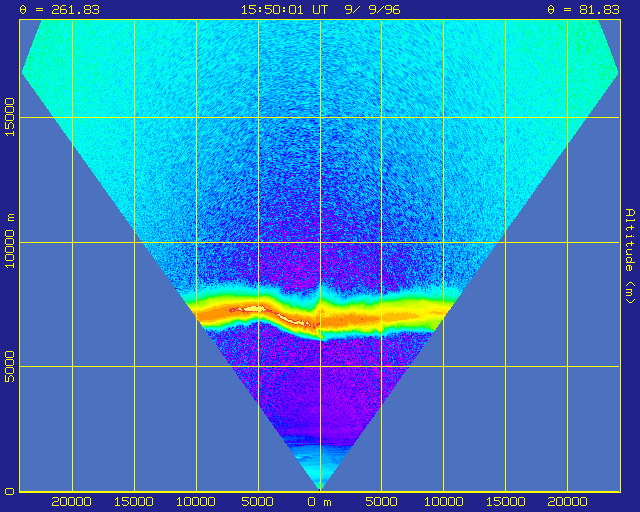Click the 15000 horizontal label left of 0 m
This screenshot has width=640, height=512.
click(133, 502)
